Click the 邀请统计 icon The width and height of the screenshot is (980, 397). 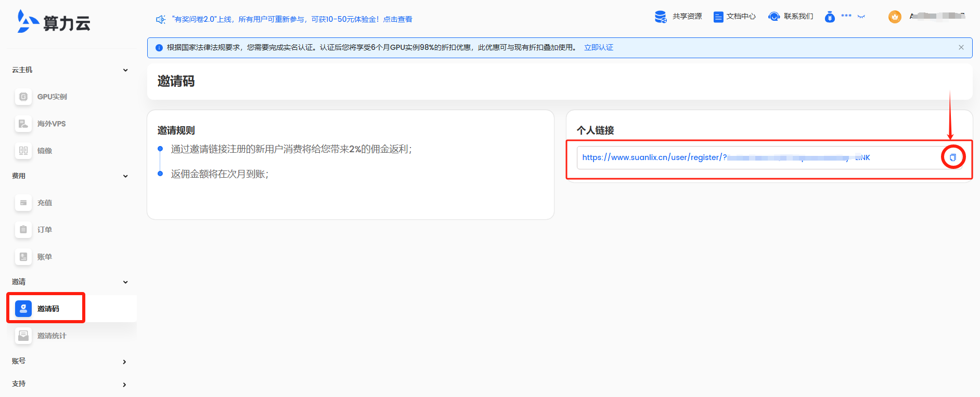tap(23, 336)
